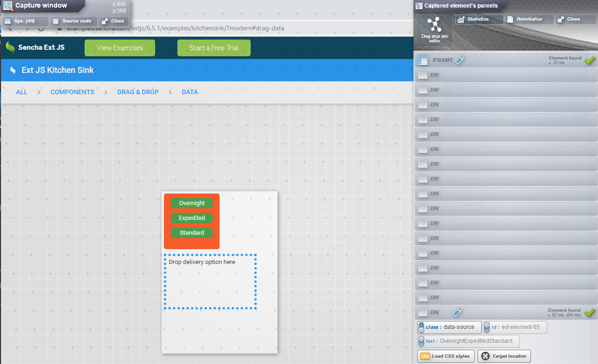Select the DATA breadcrumb item
The width and height of the screenshot is (598, 364).
pos(190,92)
